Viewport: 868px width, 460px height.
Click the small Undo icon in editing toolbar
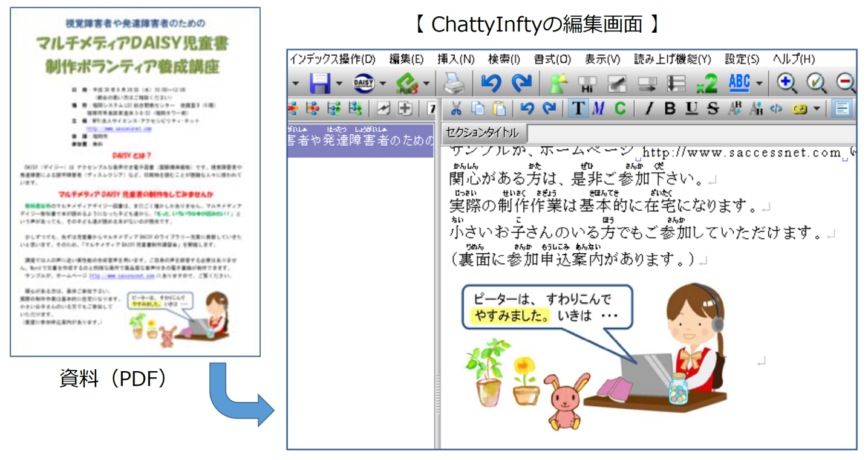coord(527,109)
